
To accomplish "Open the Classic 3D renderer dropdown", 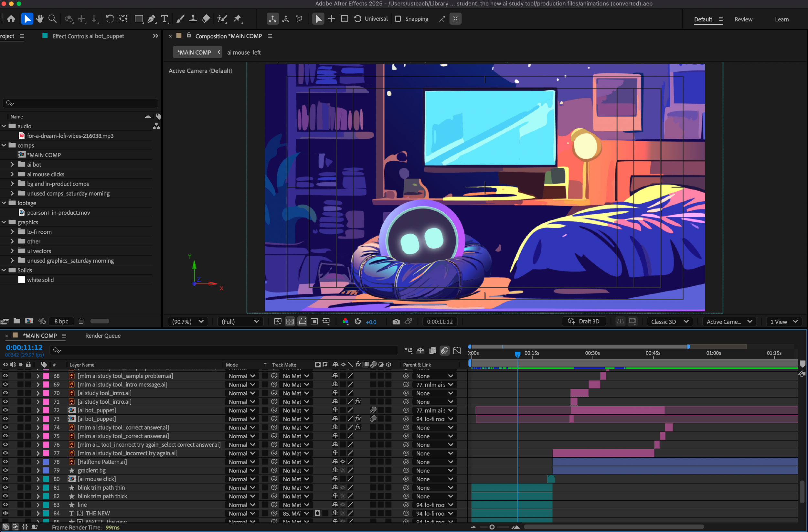I will [x=669, y=322].
